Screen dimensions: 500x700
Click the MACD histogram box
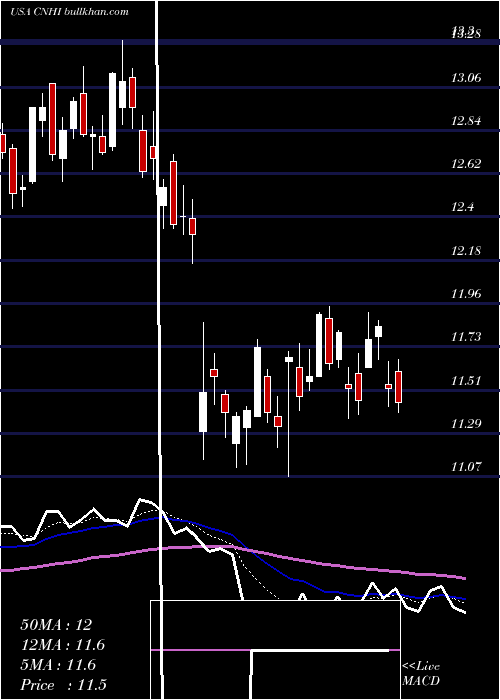pos(275,650)
